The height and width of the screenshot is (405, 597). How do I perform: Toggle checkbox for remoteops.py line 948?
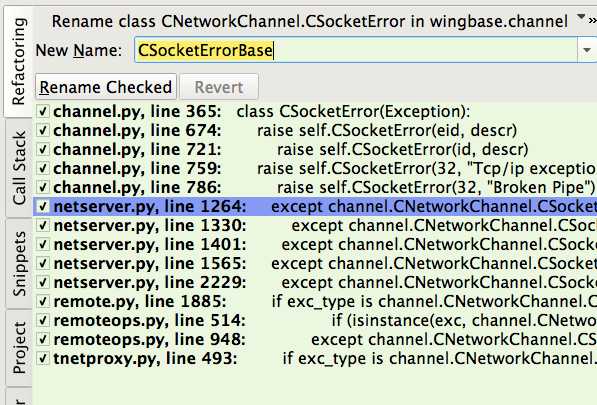43,339
